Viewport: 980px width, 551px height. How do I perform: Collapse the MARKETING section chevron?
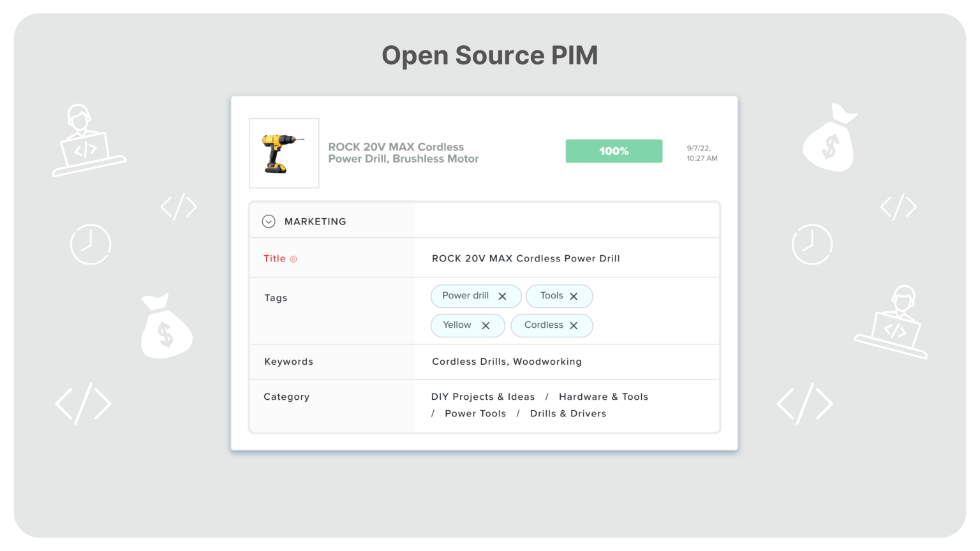(269, 221)
